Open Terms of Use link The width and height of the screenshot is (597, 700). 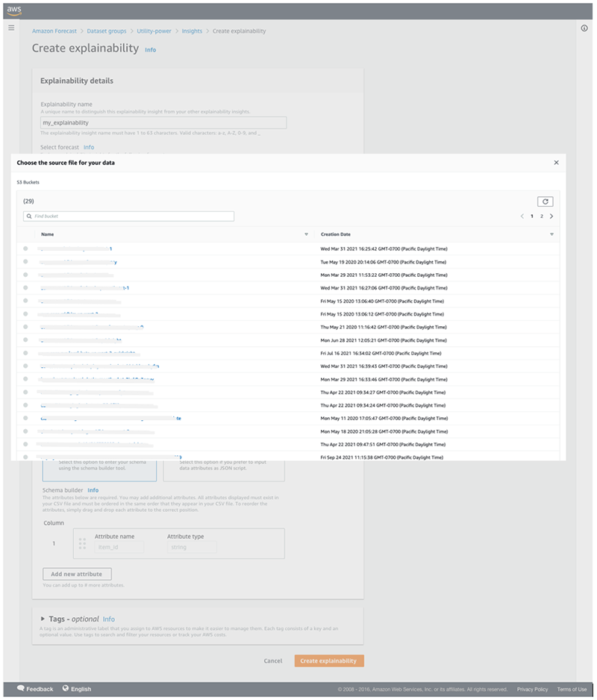point(572,690)
